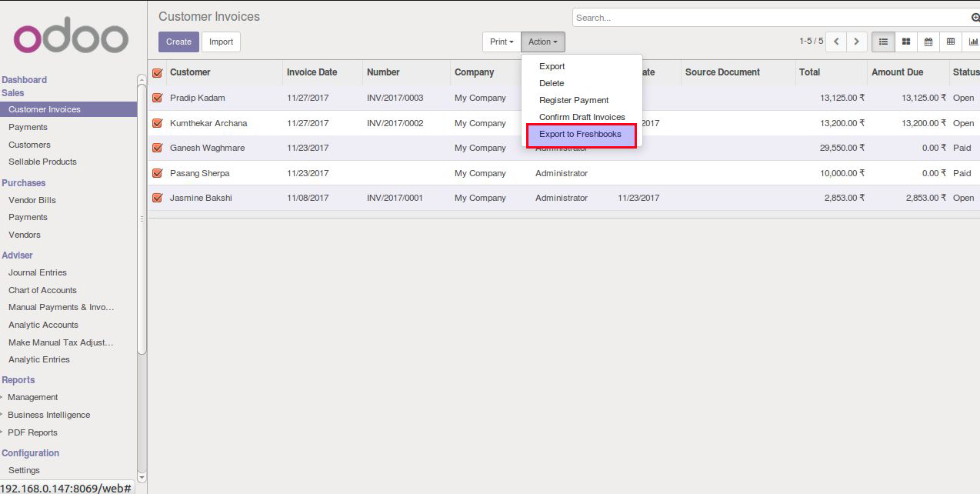Open Dashboard in sidebar
Screen dimensions: 980x494
[24, 80]
